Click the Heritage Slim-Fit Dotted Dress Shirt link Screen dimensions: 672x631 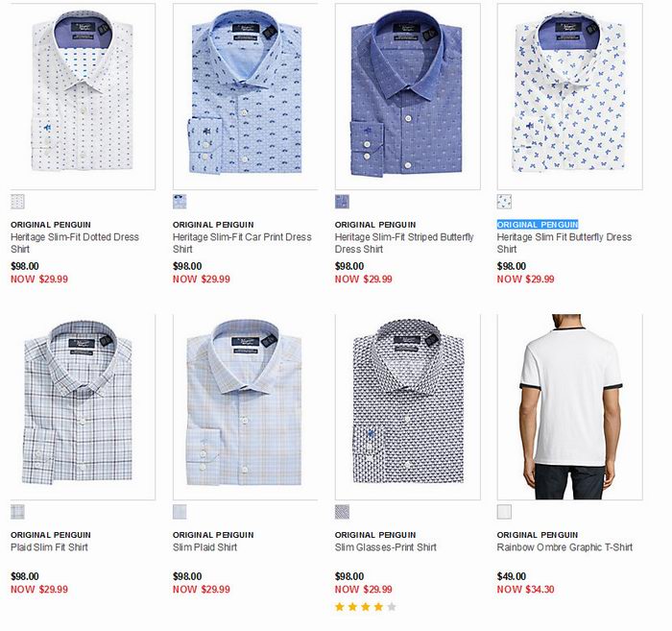tap(75, 243)
